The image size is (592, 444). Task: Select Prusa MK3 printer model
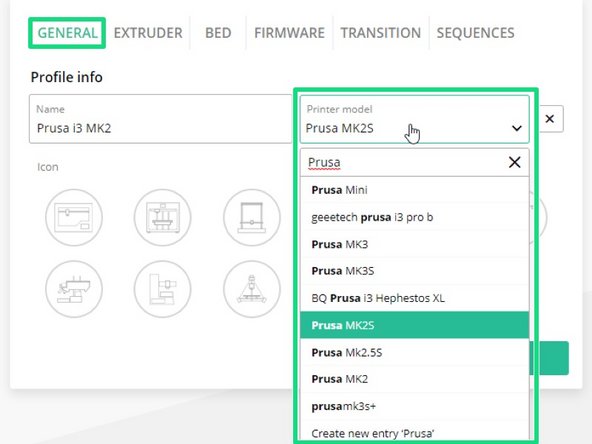pyautogui.click(x=415, y=244)
